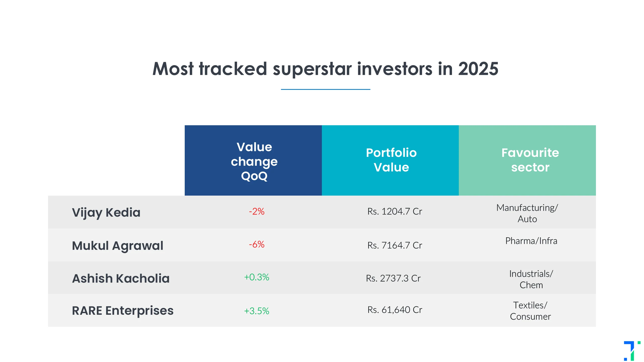Click the RARE Enterprises row name
644x362 pixels.
point(123,311)
